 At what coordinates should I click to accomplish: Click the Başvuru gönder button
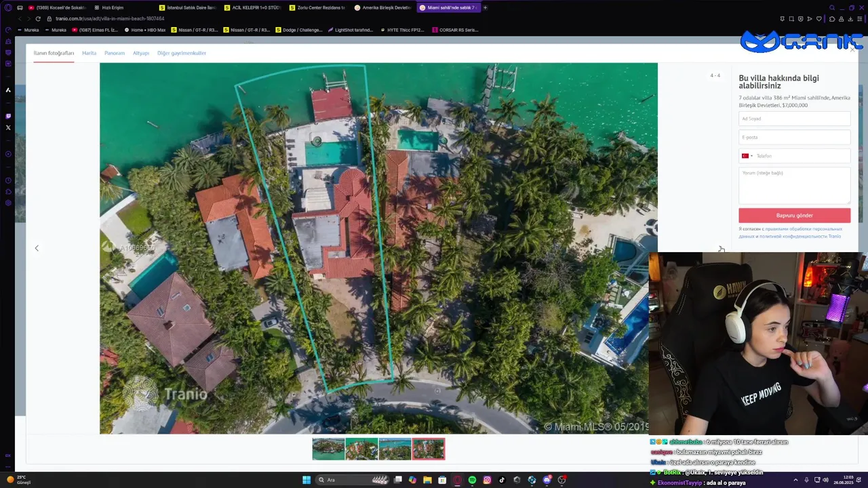tap(794, 216)
